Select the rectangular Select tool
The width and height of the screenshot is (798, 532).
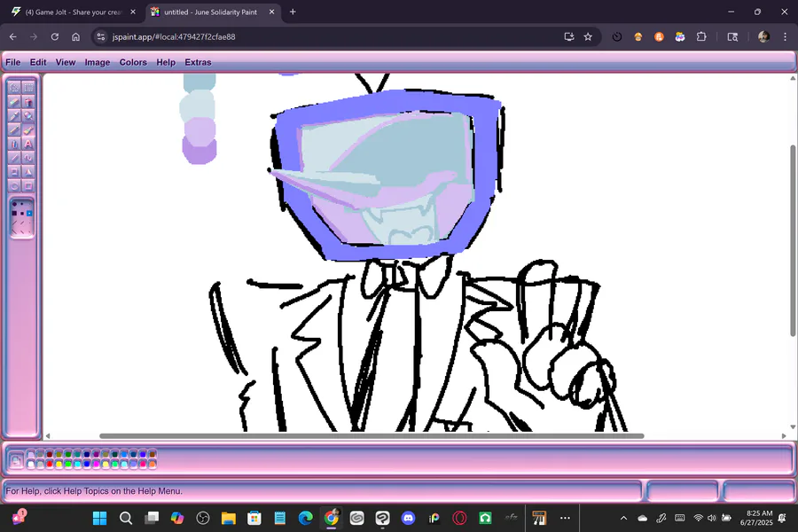click(28, 88)
